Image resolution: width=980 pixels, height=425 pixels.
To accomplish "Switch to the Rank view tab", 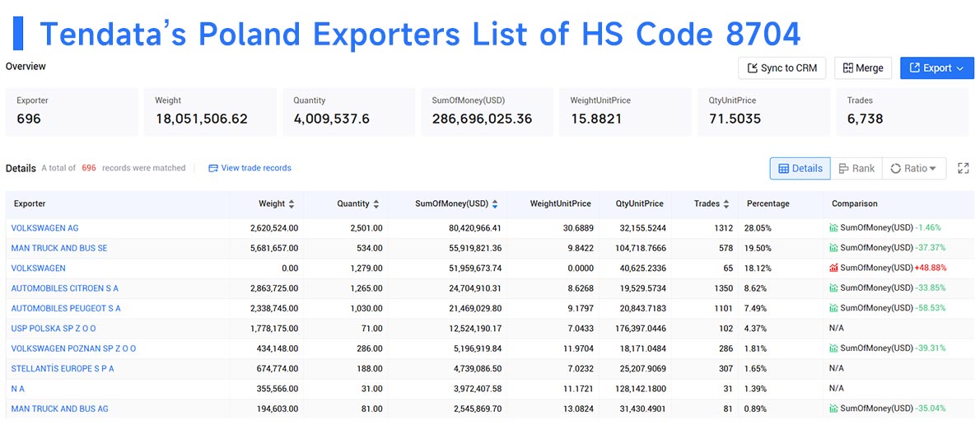I will [856, 169].
